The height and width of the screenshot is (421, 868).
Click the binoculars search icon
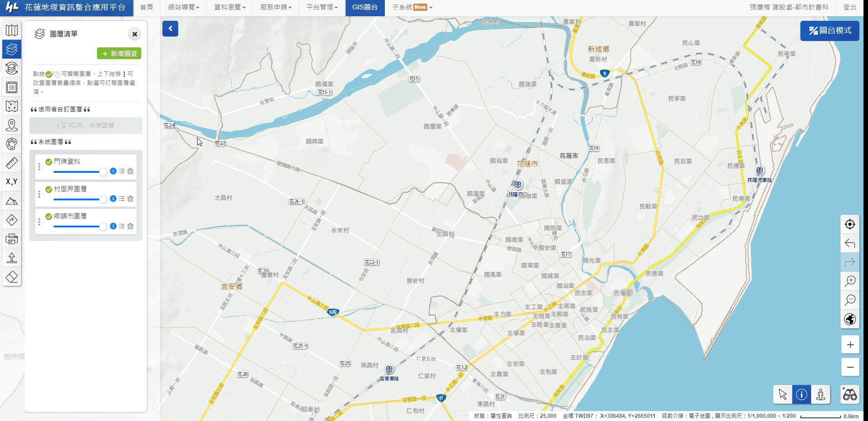[x=850, y=395]
